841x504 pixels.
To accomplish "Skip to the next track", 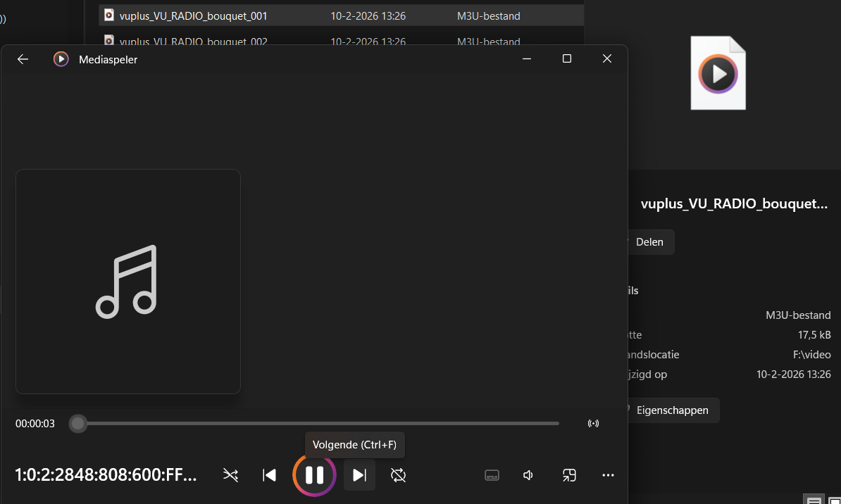I will point(359,475).
